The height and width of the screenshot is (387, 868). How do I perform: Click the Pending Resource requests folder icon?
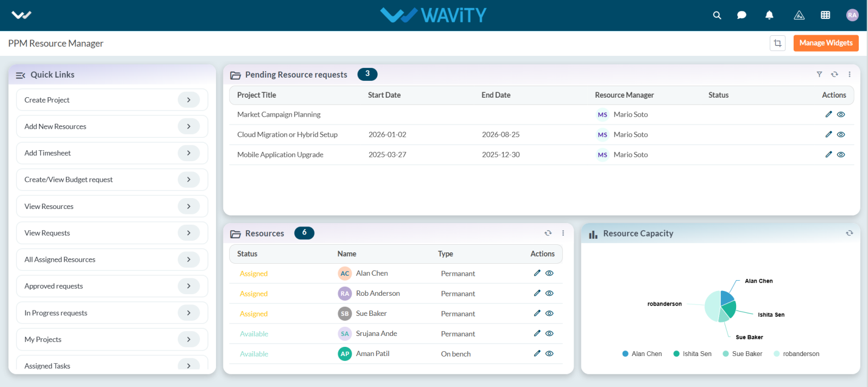(236, 75)
